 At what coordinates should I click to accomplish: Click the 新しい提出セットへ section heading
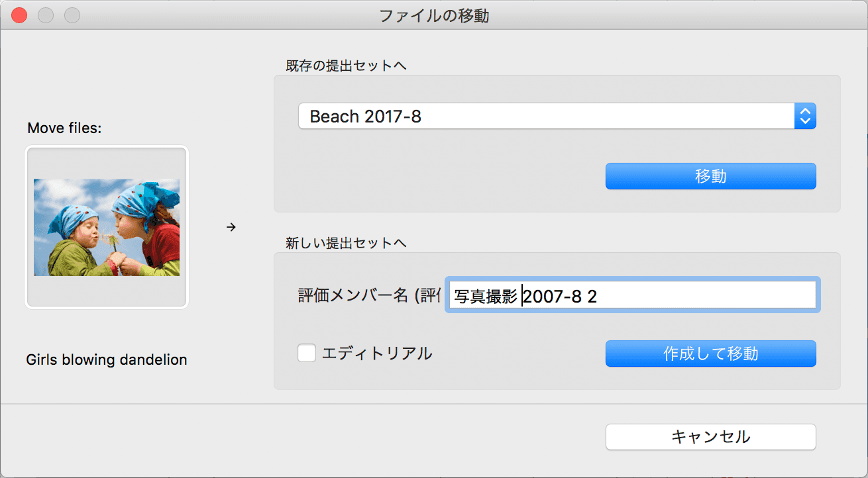346,243
